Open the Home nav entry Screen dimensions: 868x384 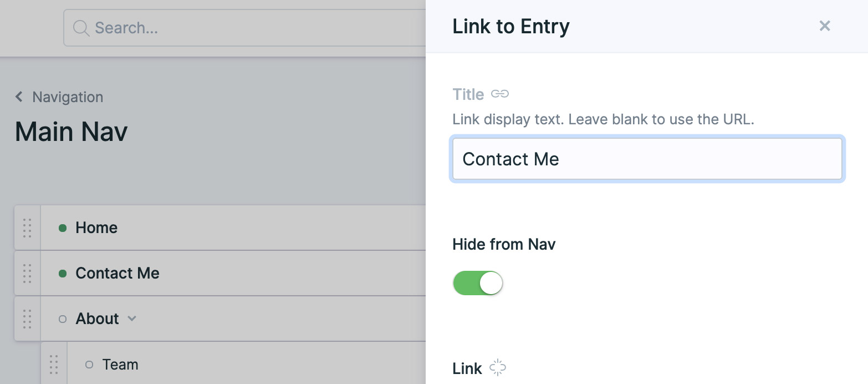pos(96,228)
